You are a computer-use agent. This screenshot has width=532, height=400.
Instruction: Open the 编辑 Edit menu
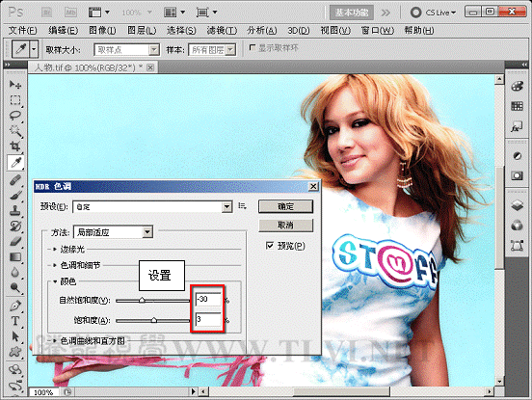(63, 31)
